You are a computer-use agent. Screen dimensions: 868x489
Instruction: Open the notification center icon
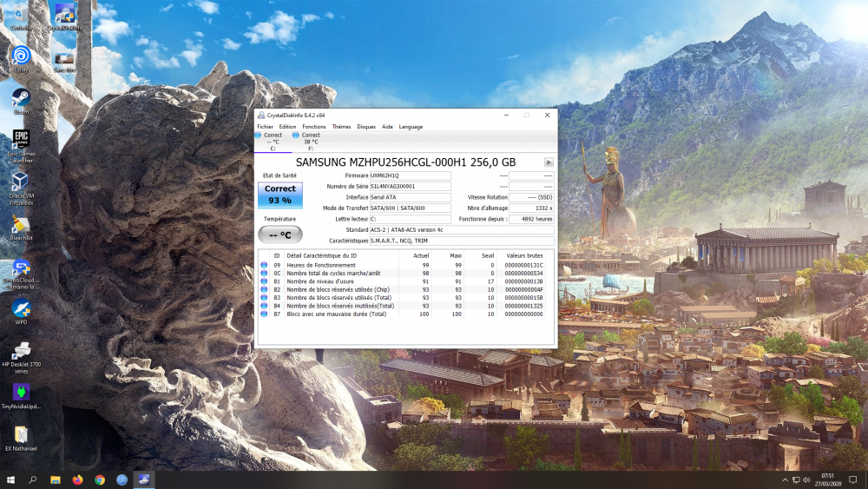coord(853,479)
